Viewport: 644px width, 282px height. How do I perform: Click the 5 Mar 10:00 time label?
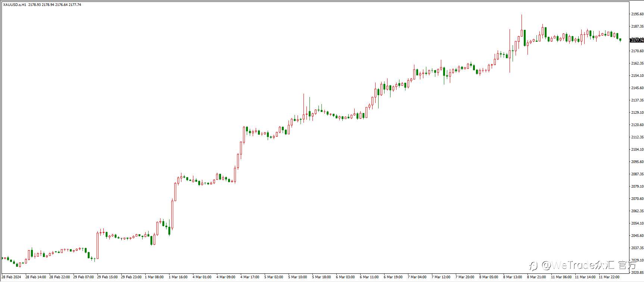tap(298, 277)
